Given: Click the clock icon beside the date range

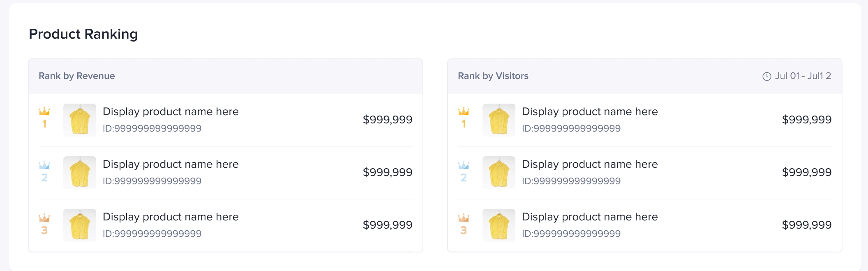Looking at the screenshot, I should pyautogui.click(x=767, y=76).
